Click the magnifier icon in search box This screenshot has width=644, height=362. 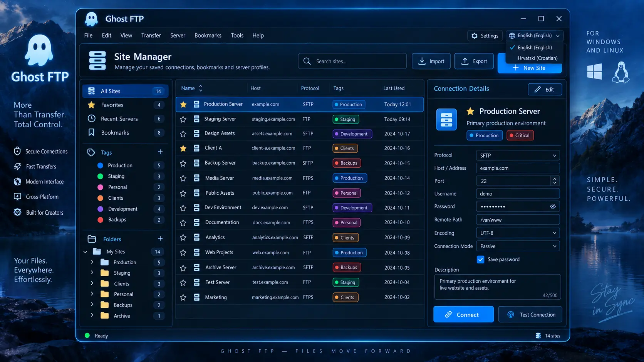pos(307,61)
